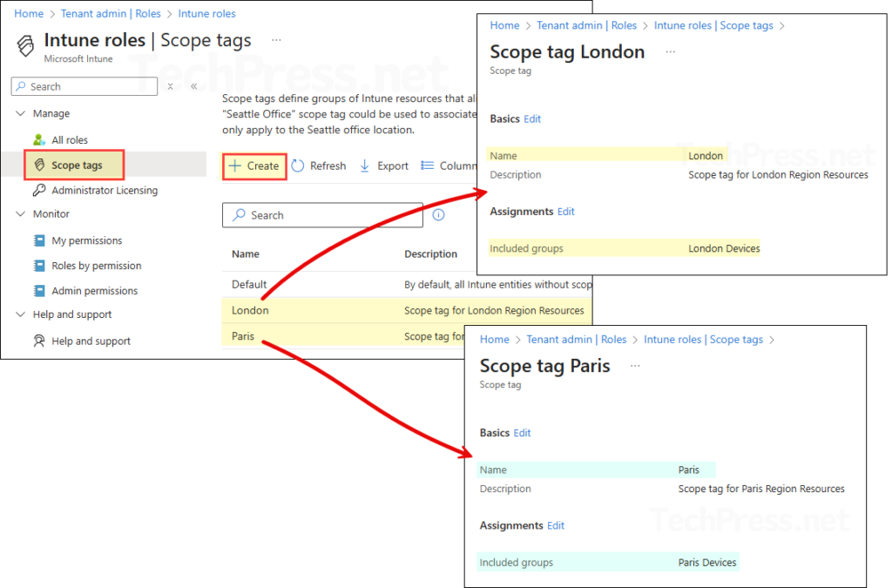This screenshot has height=588, width=892.
Task: Click Home breadcrumb in Paris scope tag panel
Action: tap(495, 340)
